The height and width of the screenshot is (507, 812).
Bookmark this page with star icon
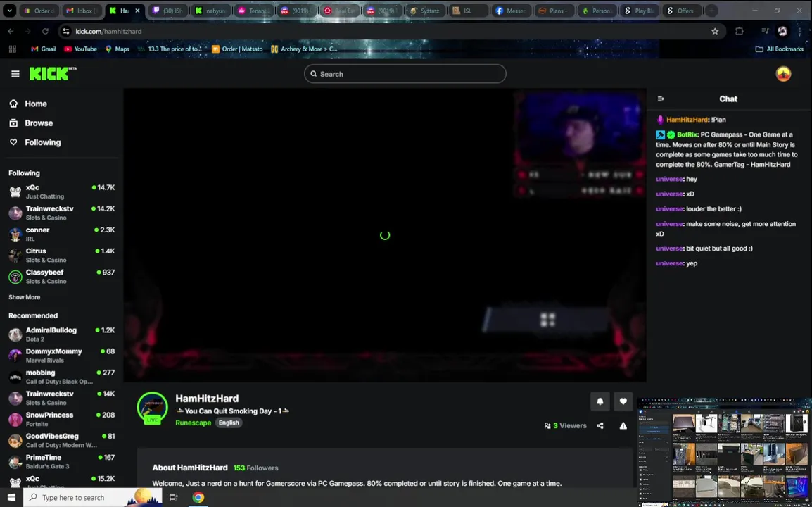tap(715, 31)
